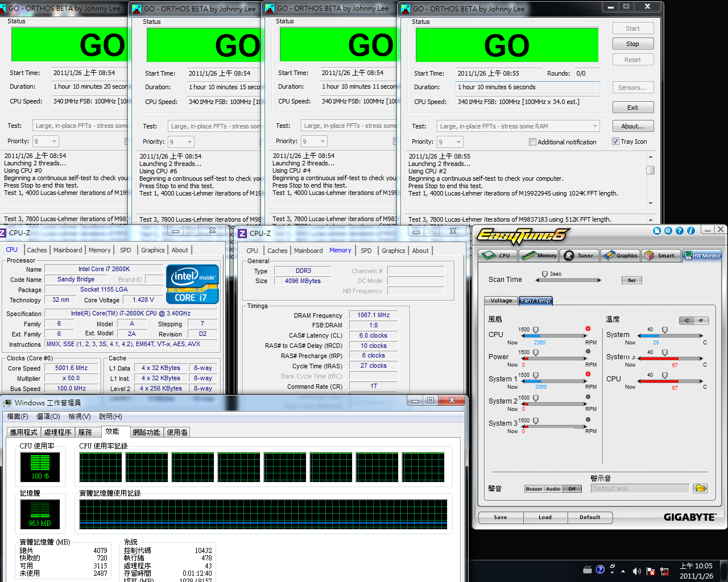Switch temperature unit to °C

pyautogui.click(x=687, y=321)
